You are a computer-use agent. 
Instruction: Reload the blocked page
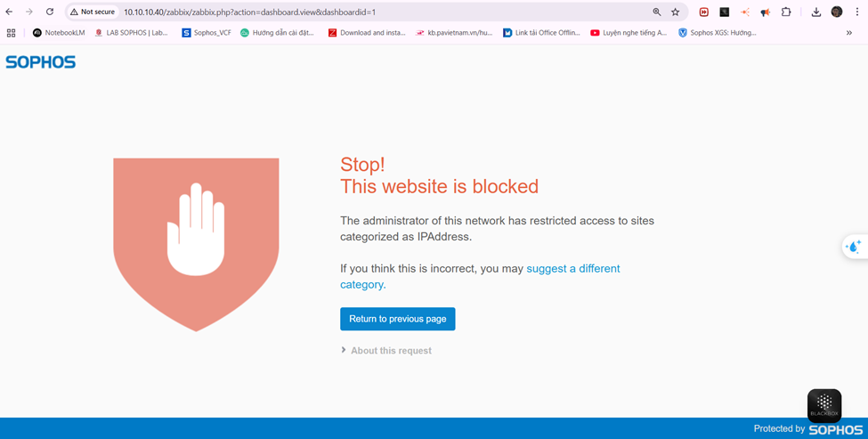[x=50, y=12]
